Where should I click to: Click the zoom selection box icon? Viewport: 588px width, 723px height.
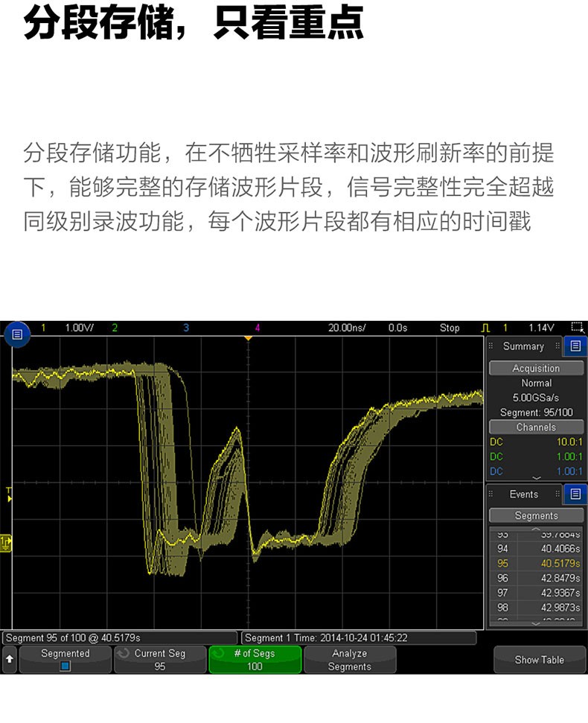point(578,328)
